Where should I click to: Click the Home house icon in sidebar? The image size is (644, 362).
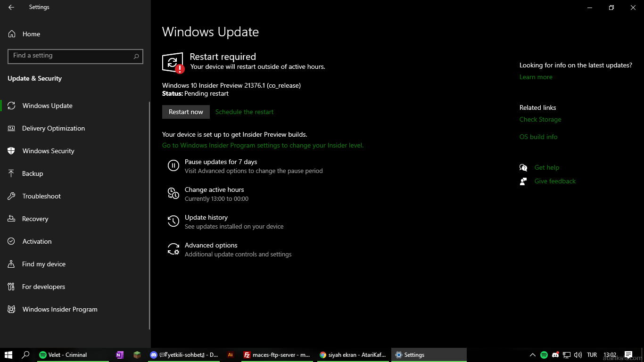[x=12, y=34]
